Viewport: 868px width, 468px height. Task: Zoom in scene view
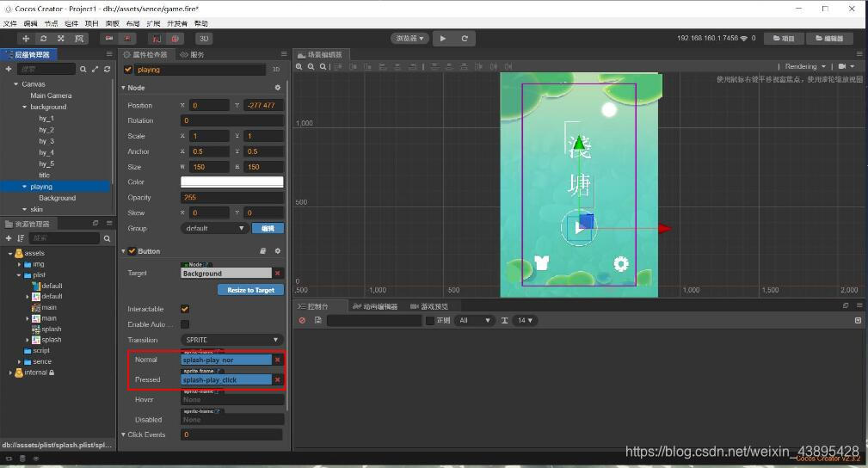tap(299, 66)
